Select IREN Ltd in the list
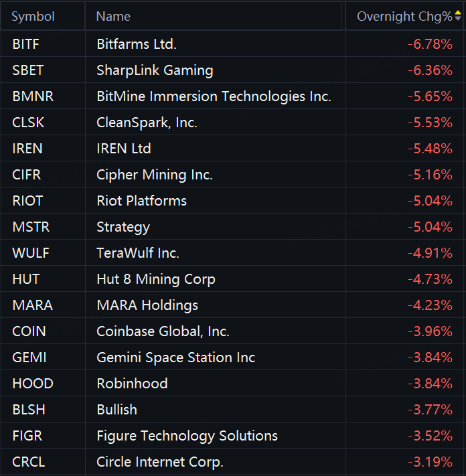This screenshot has width=466, height=476. [x=124, y=149]
